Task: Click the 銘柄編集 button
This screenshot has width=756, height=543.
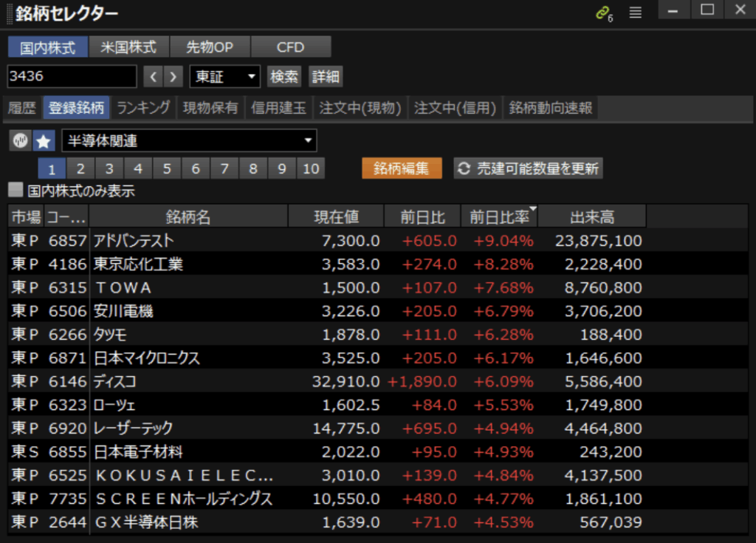Action: click(x=402, y=168)
